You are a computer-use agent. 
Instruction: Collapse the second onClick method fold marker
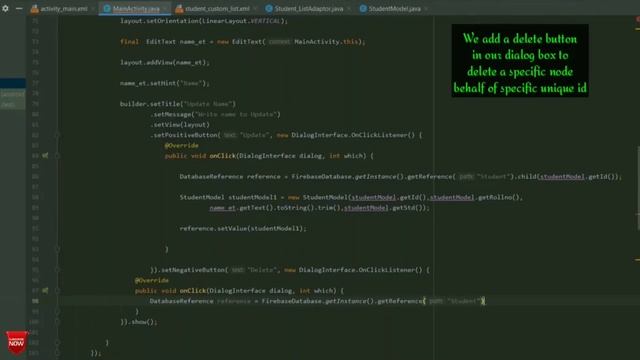pyautogui.click(x=58, y=291)
